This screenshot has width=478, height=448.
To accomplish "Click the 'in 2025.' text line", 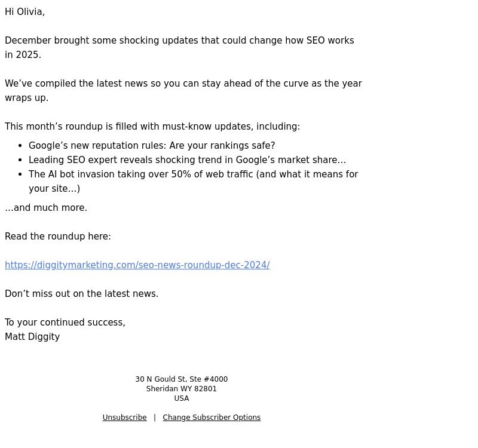I will 23,55.
